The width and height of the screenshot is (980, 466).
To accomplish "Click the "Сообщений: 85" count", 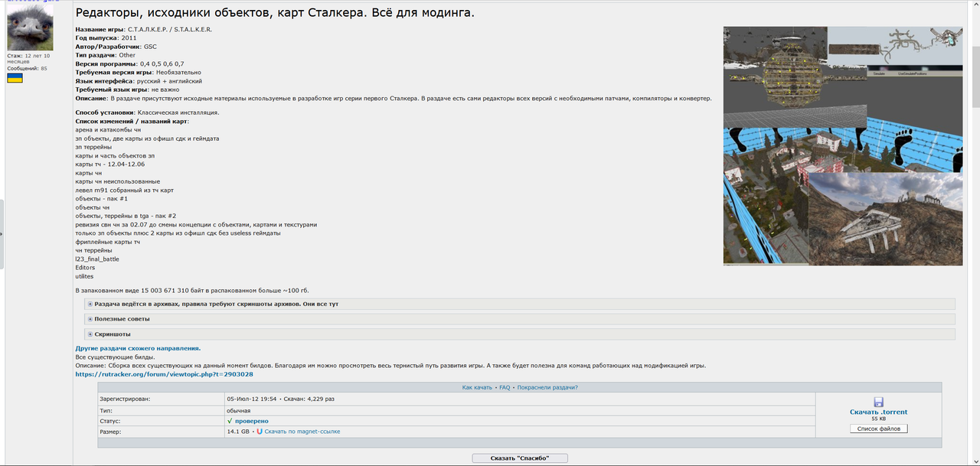I will click(x=27, y=69).
